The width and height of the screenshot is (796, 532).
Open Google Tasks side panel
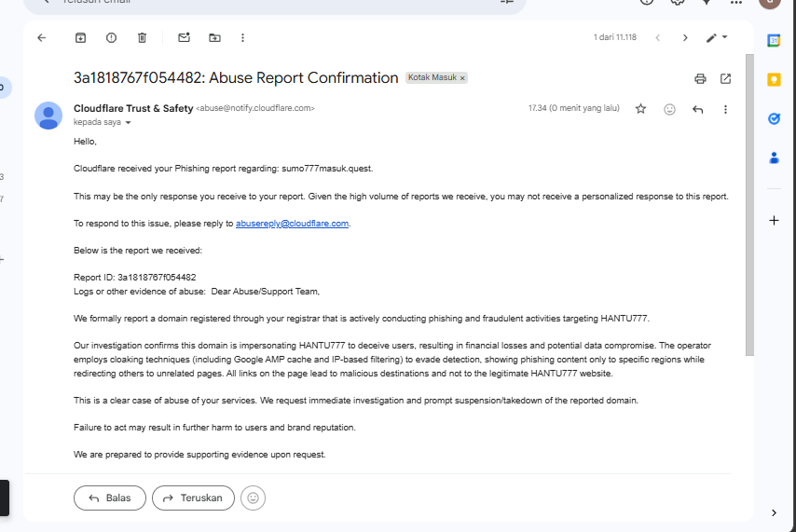pos(774,118)
